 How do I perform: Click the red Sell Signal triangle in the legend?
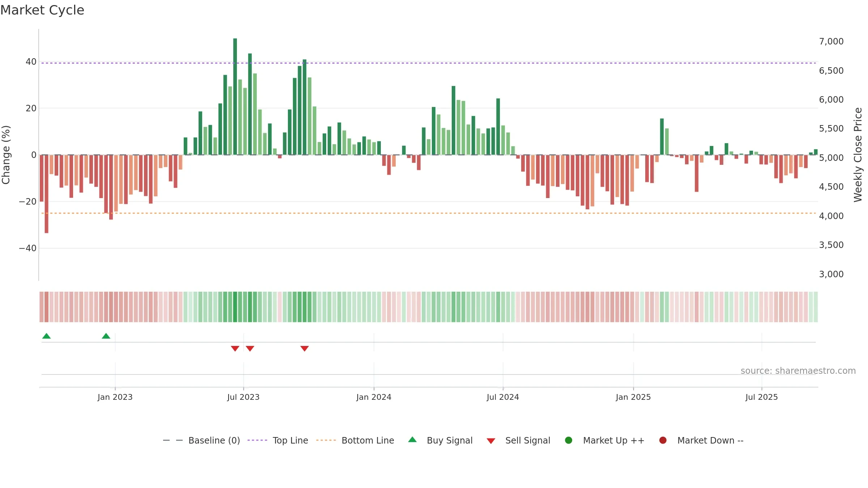pyautogui.click(x=491, y=441)
